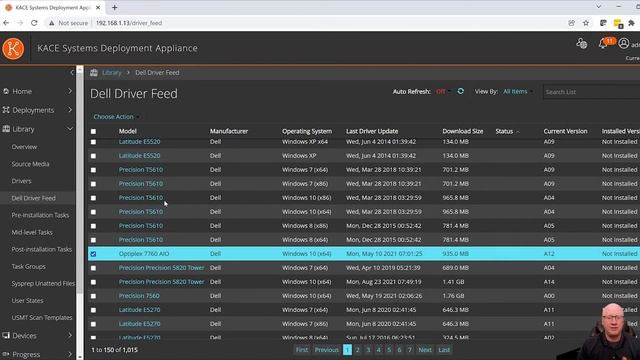
Task: Click the share page icon in address bar
Action: click(x=571, y=23)
